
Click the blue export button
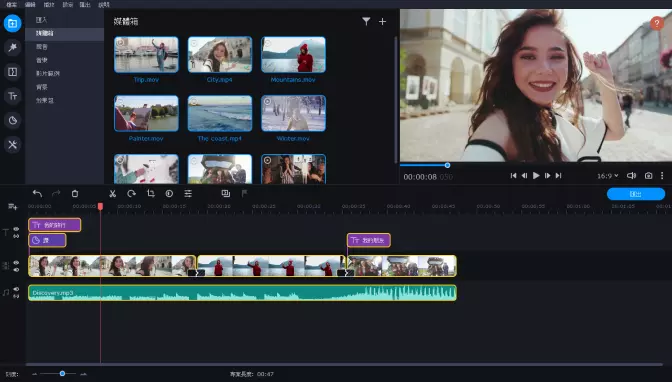pyautogui.click(x=636, y=194)
